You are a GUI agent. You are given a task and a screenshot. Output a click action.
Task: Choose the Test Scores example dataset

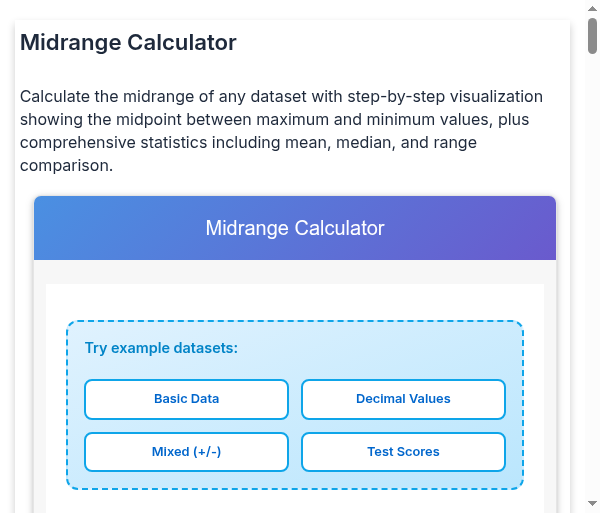click(x=403, y=452)
